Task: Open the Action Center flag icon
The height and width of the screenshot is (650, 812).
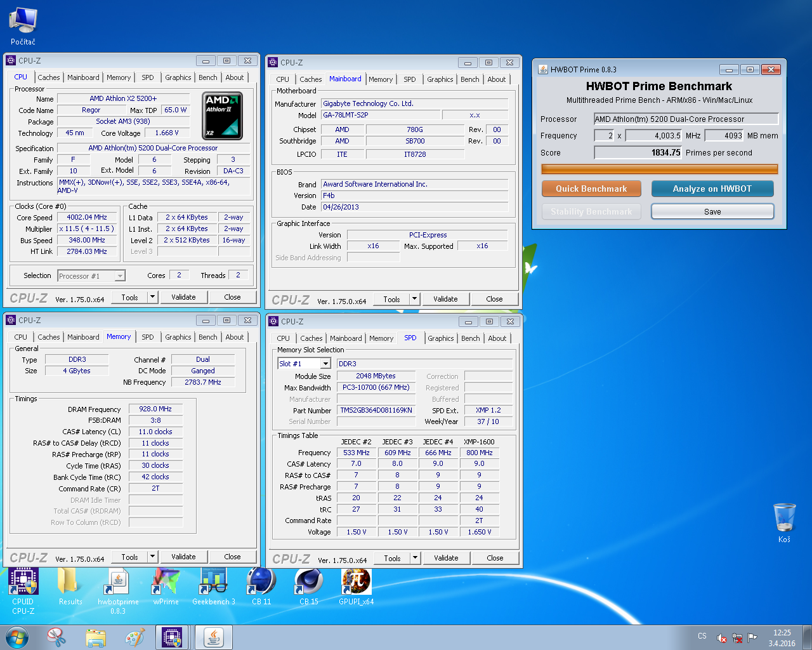Action: click(752, 637)
